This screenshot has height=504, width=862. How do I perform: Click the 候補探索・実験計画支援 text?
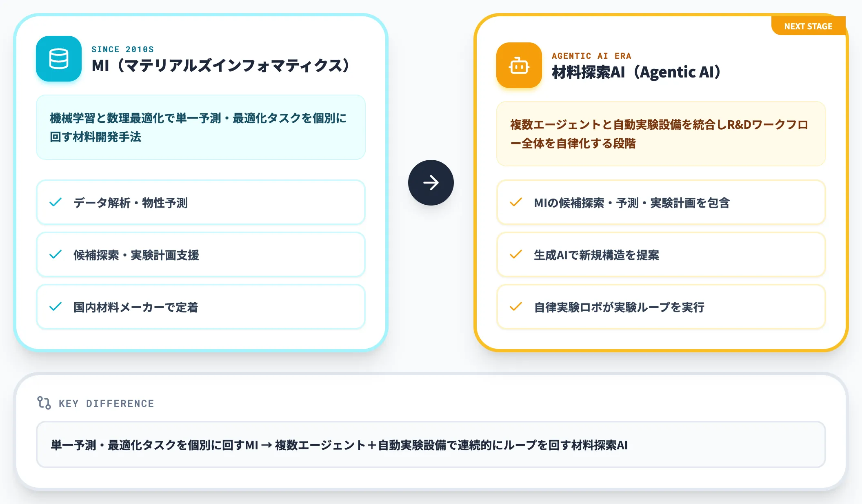click(136, 255)
